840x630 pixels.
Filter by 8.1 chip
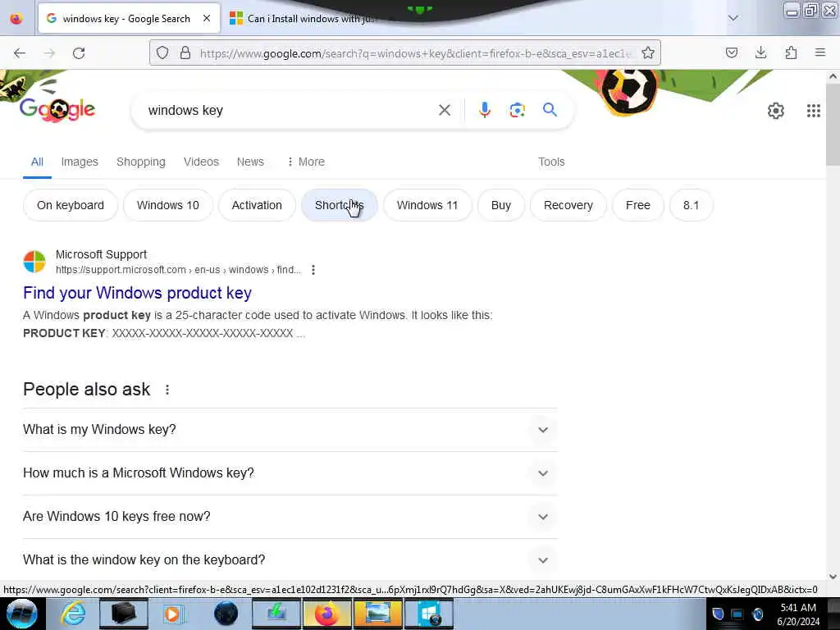click(x=691, y=205)
